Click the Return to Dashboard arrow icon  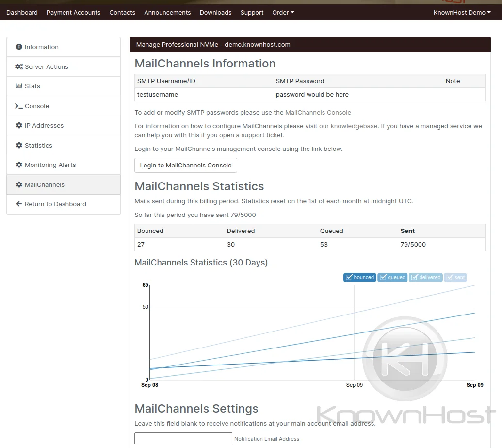[19, 204]
